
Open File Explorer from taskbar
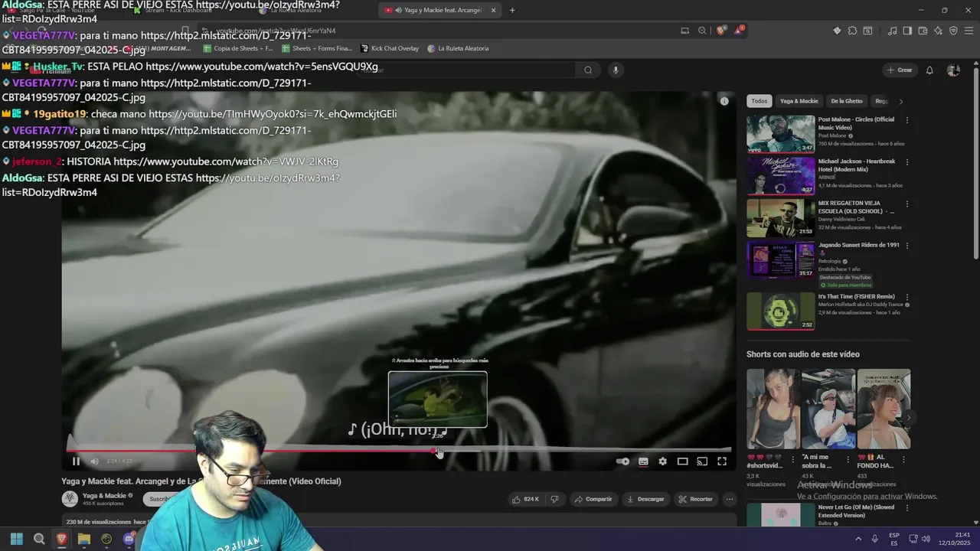pos(84,539)
